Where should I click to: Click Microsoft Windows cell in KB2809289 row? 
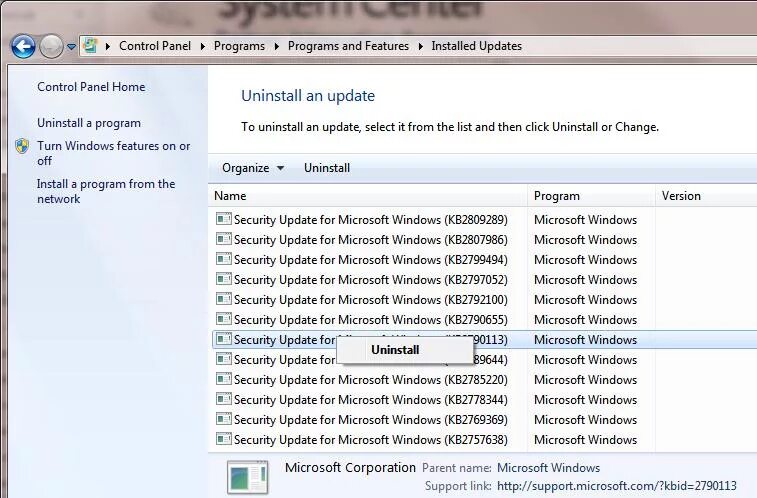tap(586, 220)
